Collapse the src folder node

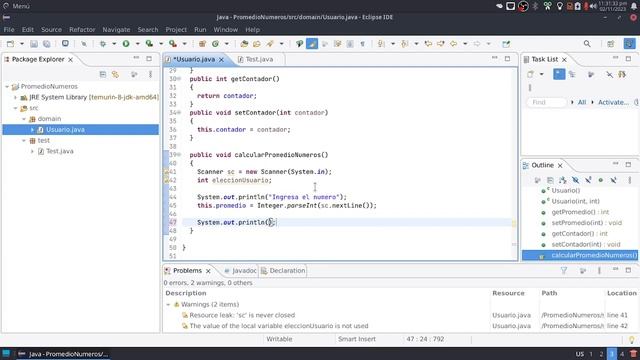(16, 108)
